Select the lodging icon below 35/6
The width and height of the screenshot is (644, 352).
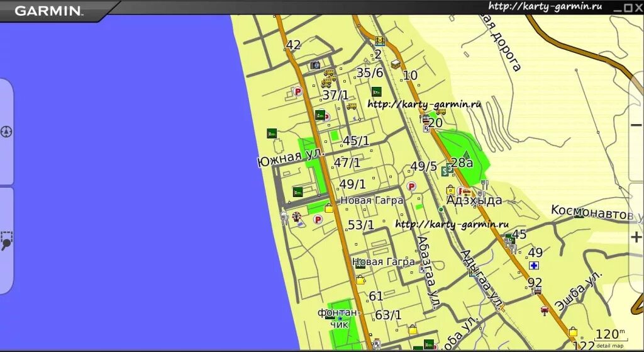tap(377, 92)
